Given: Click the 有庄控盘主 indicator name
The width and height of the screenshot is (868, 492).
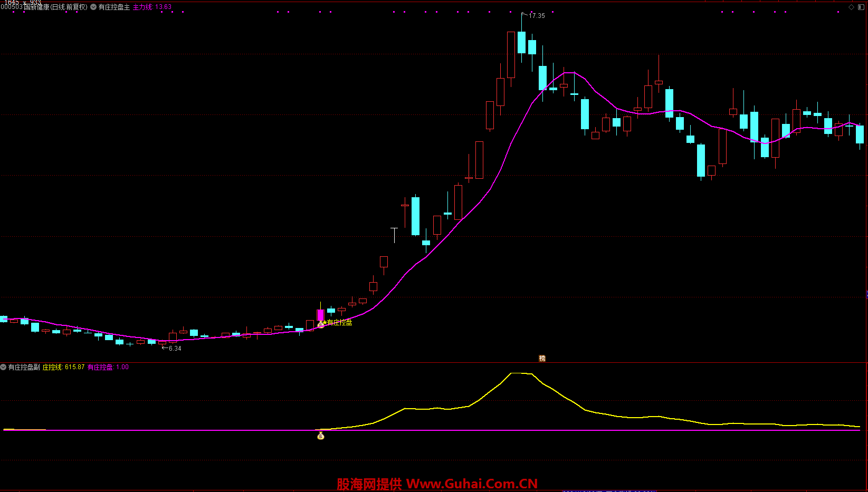Looking at the screenshot, I should 114,7.
